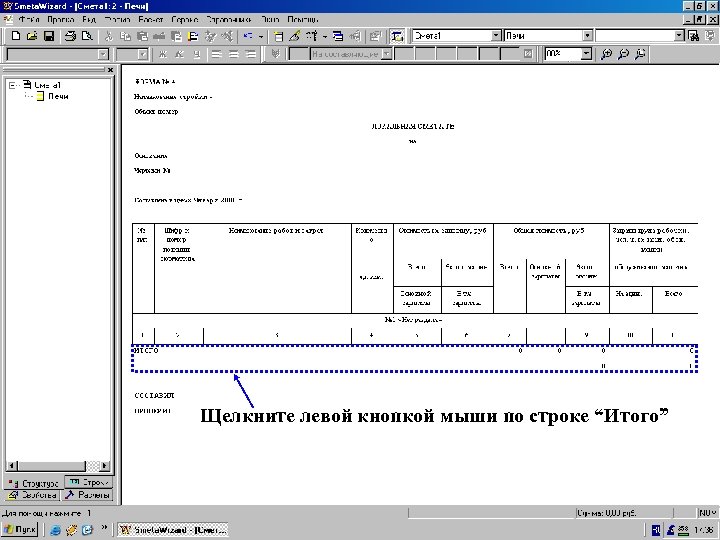
Task: Click the Пуск start button
Action: (21, 528)
